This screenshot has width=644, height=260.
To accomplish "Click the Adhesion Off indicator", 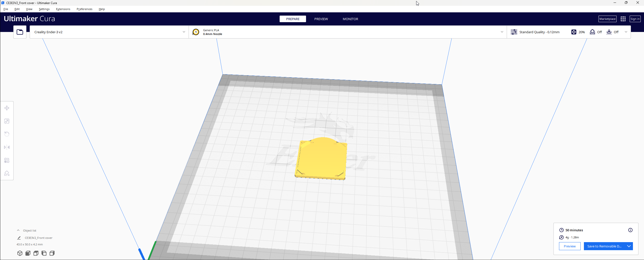I will pos(613,32).
